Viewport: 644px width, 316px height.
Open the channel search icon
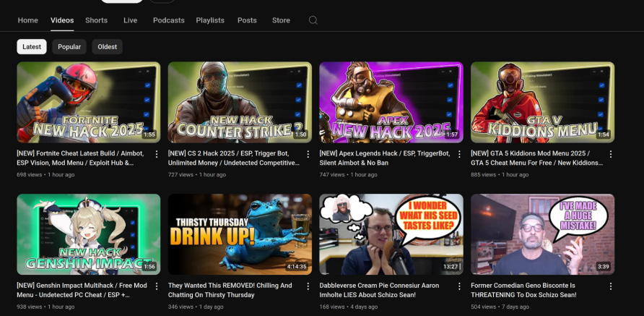coord(313,20)
